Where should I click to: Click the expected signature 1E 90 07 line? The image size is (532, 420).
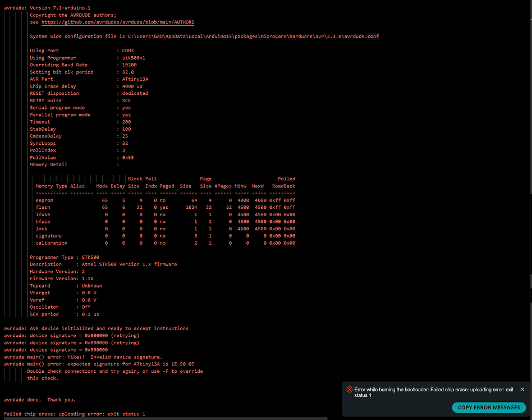click(x=99, y=364)
